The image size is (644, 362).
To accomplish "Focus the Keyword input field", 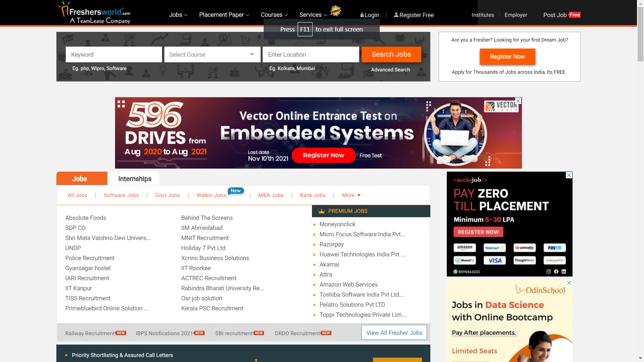I will click(x=114, y=54).
